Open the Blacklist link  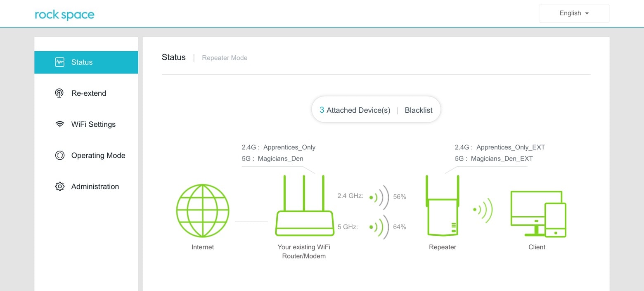pos(419,110)
